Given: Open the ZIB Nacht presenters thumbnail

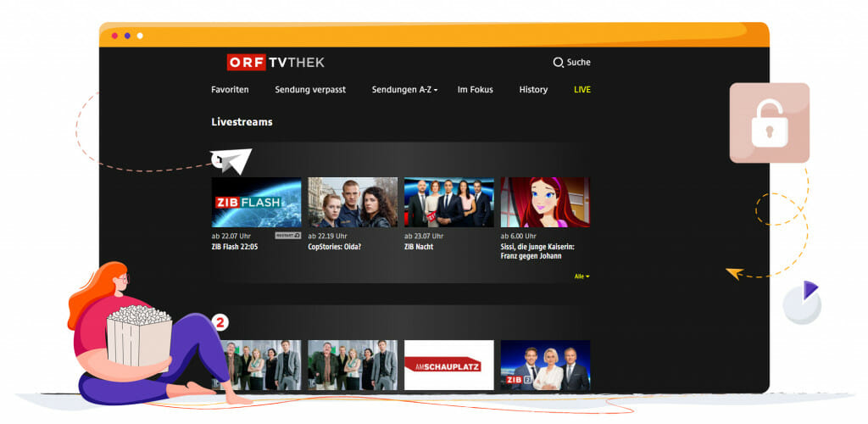Looking at the screenshot, I should coord(449,202).
